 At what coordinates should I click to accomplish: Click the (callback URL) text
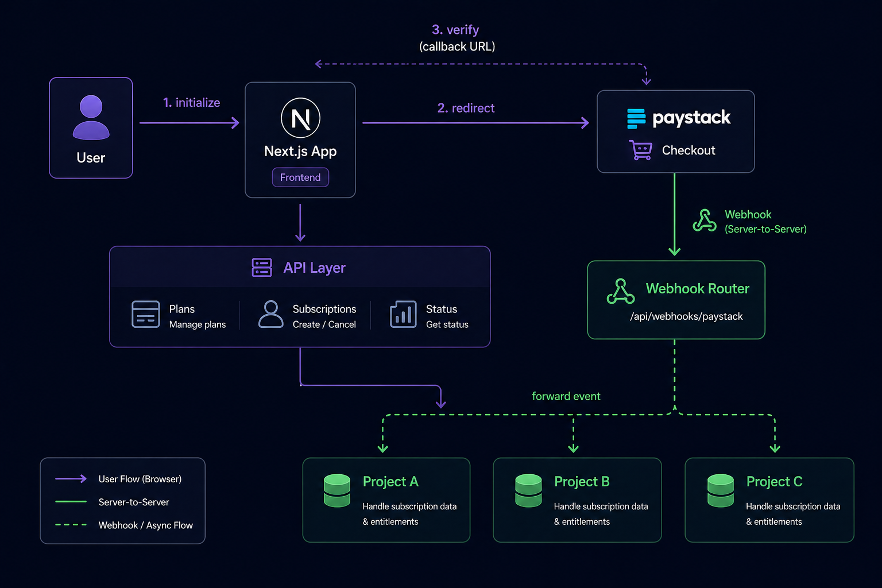pyautogui.click(x=457, y=47)
